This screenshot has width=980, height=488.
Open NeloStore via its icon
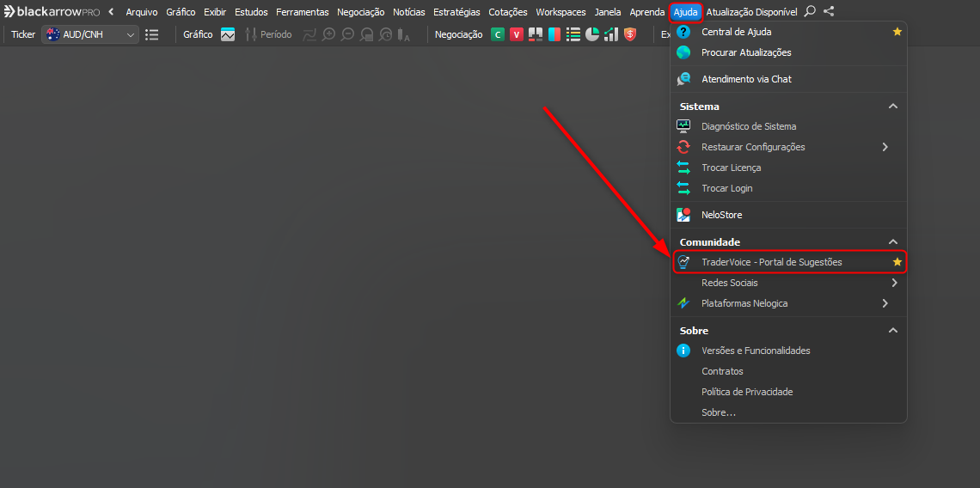coord(683,215)
